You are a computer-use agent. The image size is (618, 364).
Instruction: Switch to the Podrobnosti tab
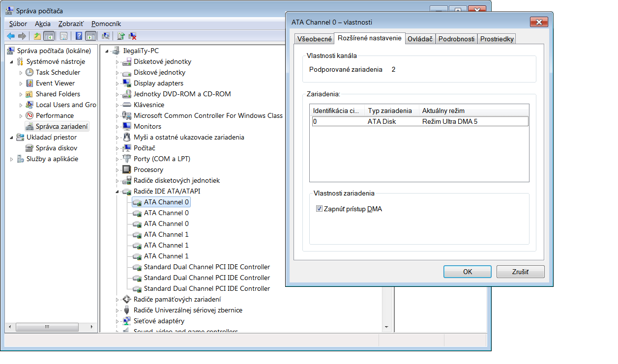(x=456, y=39)
